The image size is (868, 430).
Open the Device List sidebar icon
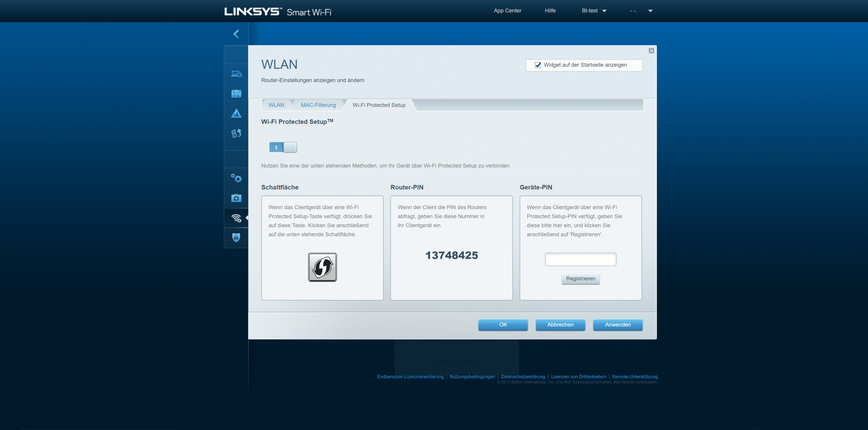[x=236, y=74]
